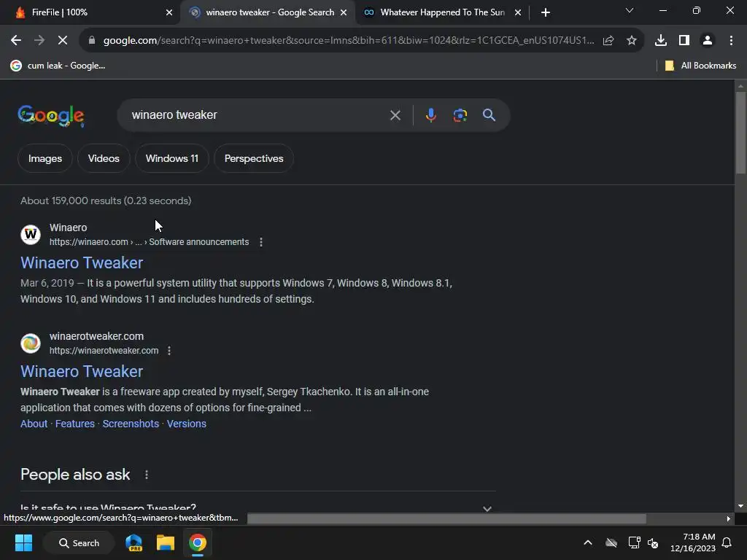747x560 pixels.
Task: Click the vertical scrollbar thumb
Action: point(740,133)
